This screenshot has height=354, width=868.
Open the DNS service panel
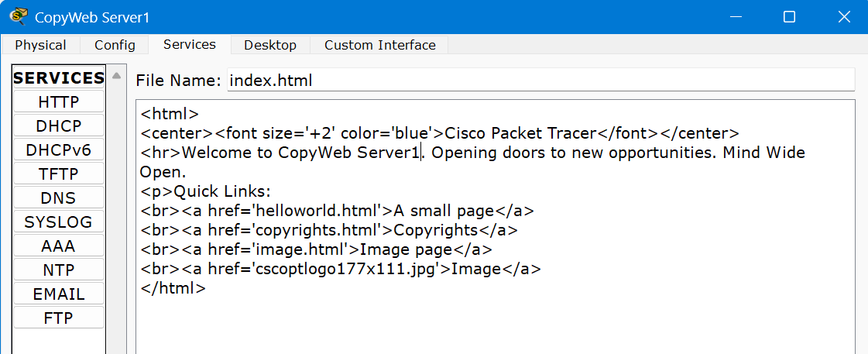[x=59, y=198]
